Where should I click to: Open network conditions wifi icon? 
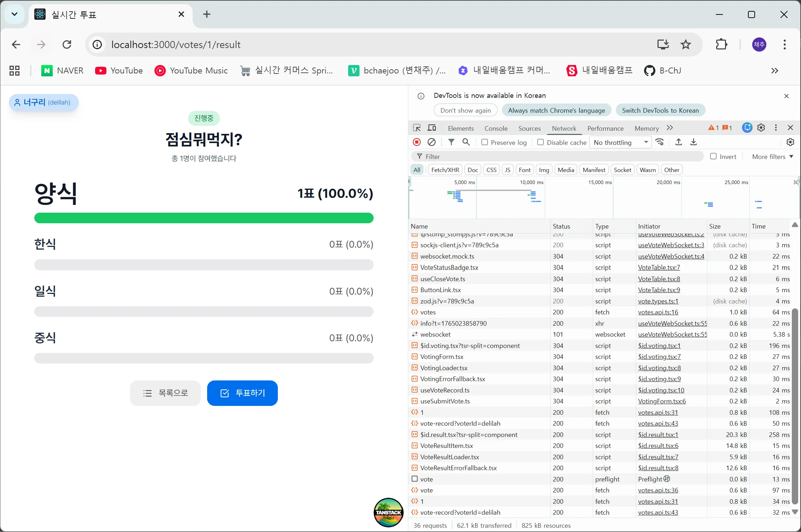(660, 142)
